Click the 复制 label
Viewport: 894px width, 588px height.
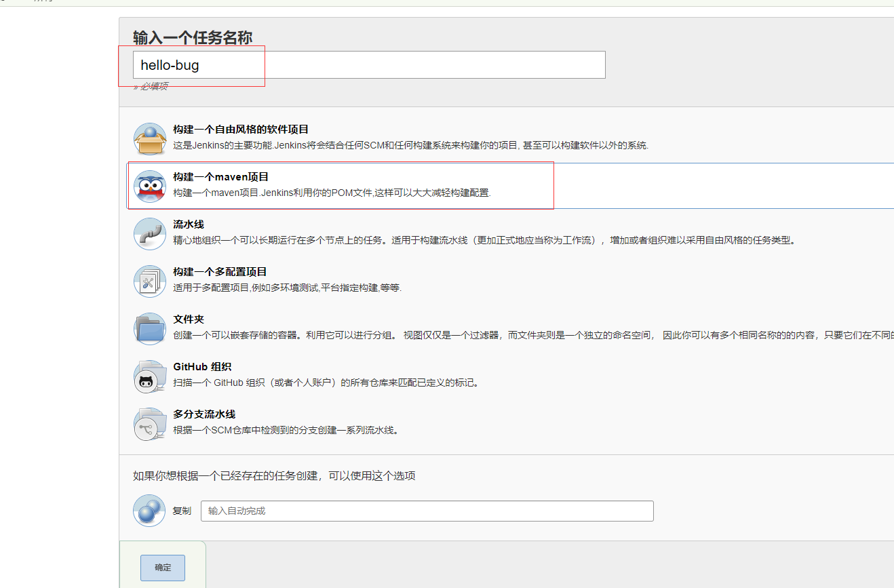click(182, 511)
